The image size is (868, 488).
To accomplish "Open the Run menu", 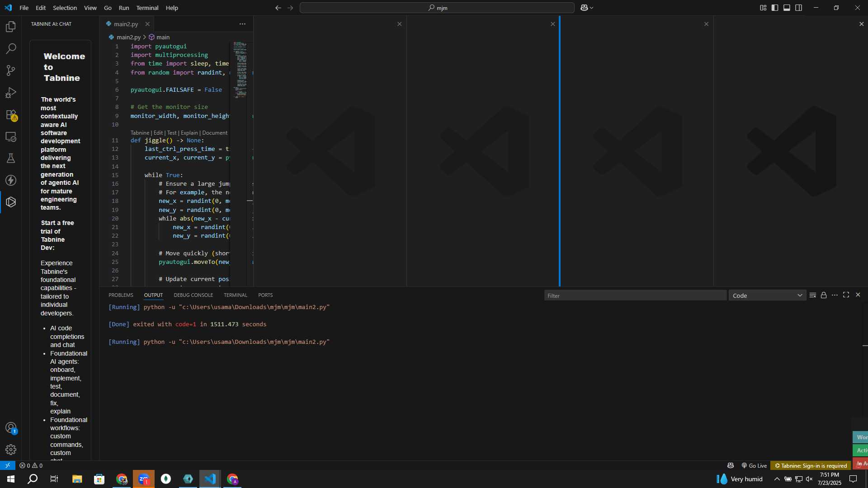I will [124, 8].
